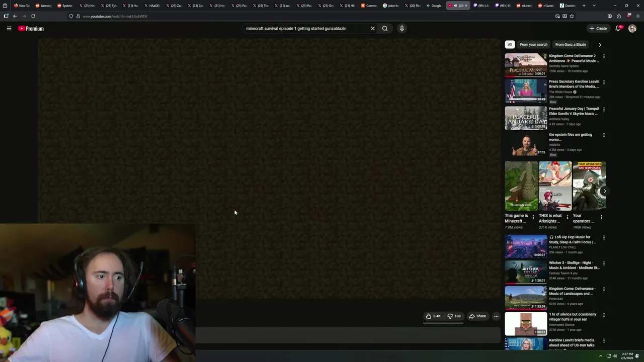Clear the search box with the X
This screenshot has height=362, width=644.
pyautogui.click(x=373, y=29)
